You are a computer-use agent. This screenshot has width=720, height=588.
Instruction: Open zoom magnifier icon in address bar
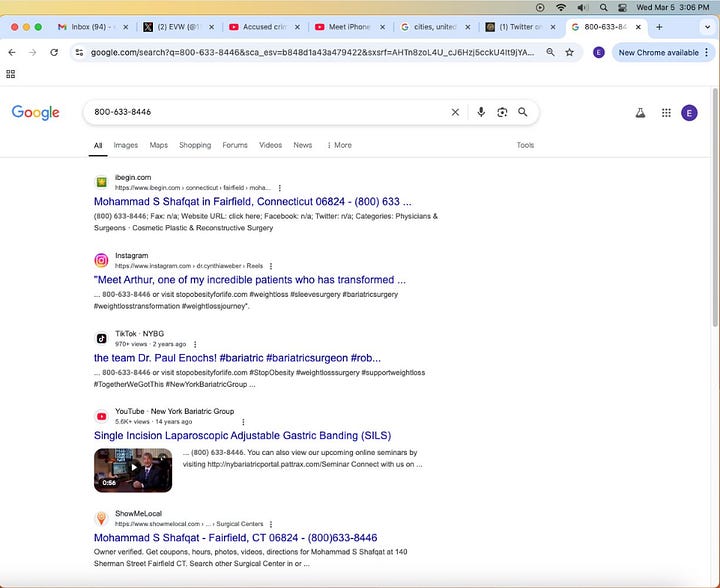coord(550,52)
